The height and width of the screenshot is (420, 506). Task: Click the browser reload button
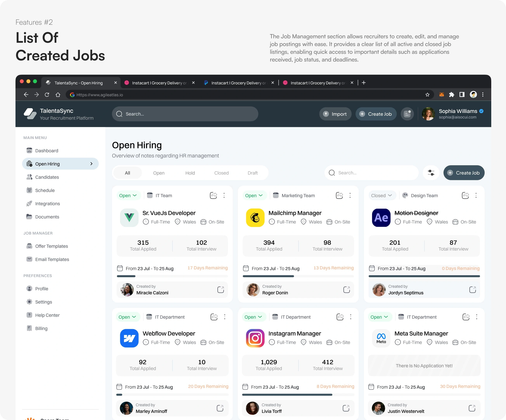tap(47, 94)
